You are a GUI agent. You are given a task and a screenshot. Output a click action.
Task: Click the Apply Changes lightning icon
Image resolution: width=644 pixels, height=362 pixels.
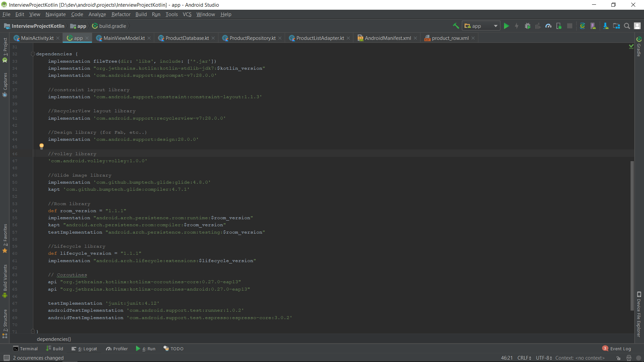tap(517, 26)
